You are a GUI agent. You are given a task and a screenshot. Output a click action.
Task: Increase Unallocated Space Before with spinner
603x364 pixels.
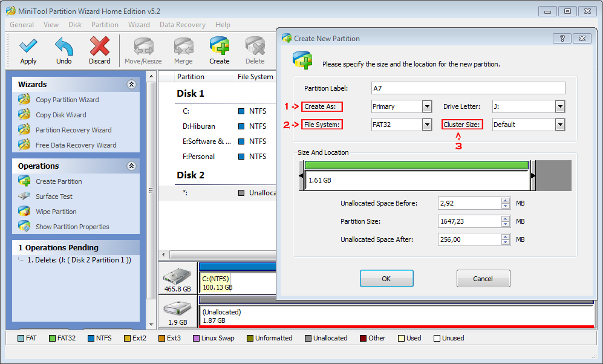[x=506, y=200]
